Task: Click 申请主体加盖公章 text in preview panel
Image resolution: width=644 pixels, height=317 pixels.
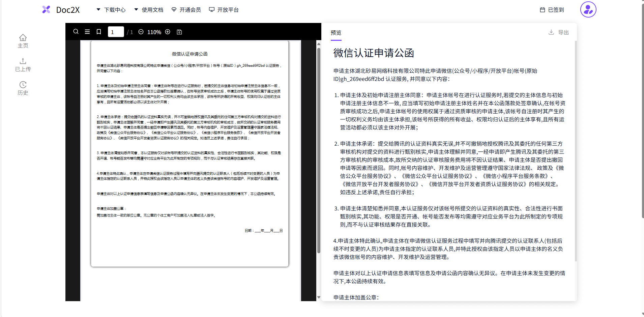Action: (x=356, y=297)
